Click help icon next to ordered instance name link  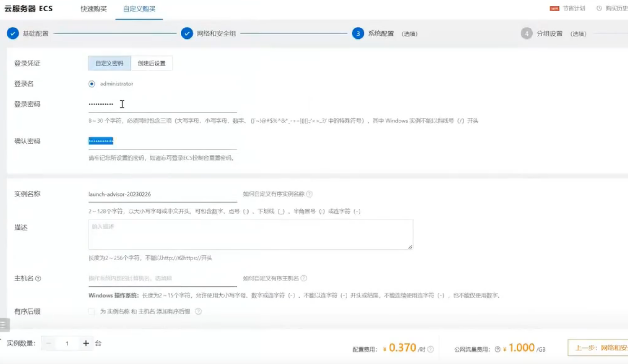tap(309, 194)
